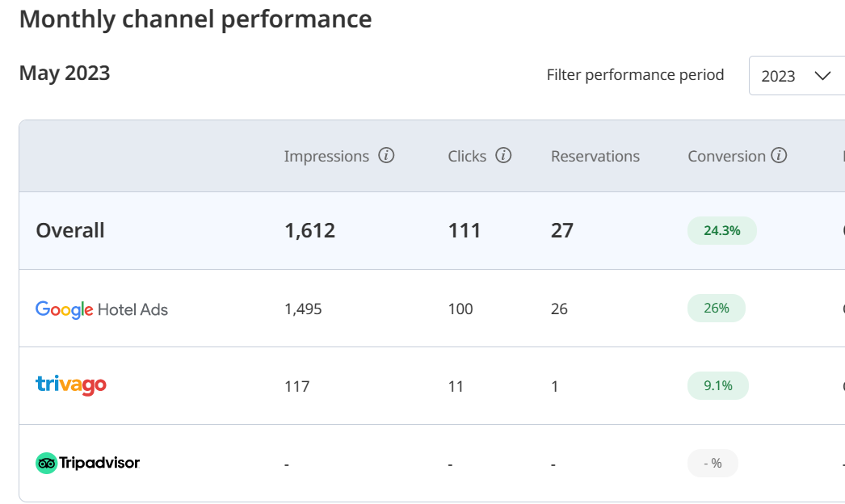The height and width of the screenshot is (504, 845).
Task: Click the Conversion column header text
Action: (726, 157)
